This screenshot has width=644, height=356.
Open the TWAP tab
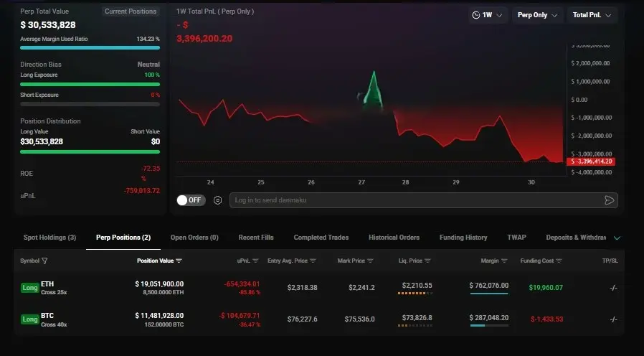516,238
